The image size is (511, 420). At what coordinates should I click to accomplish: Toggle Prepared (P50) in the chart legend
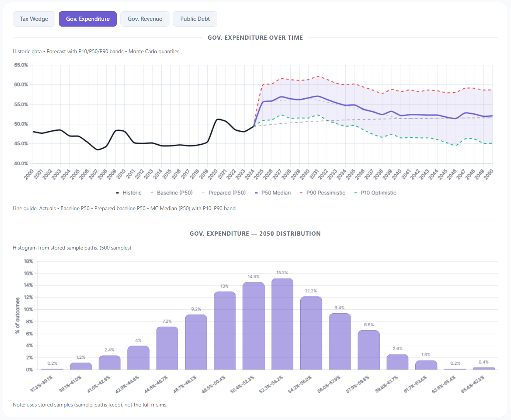tap(224, 192)
